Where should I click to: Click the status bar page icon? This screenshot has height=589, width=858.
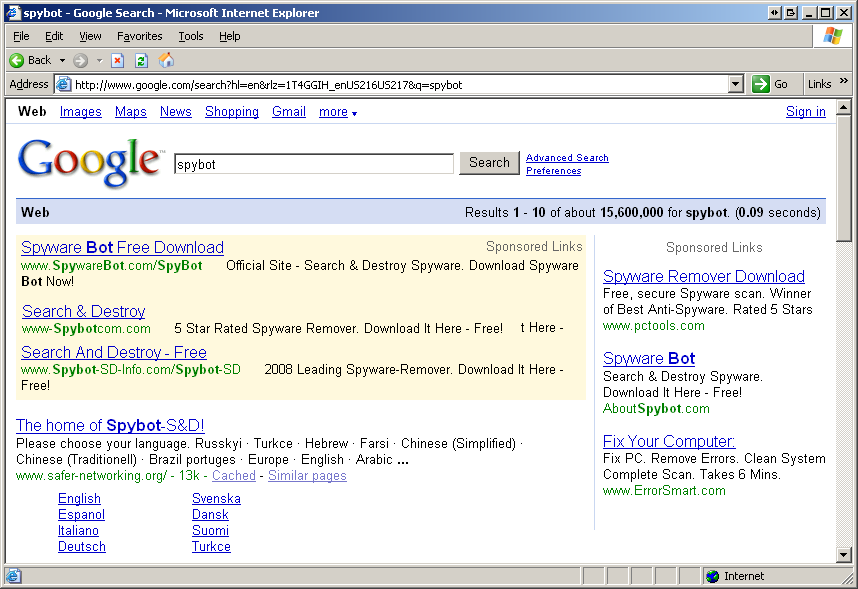(x=13, y=576)
